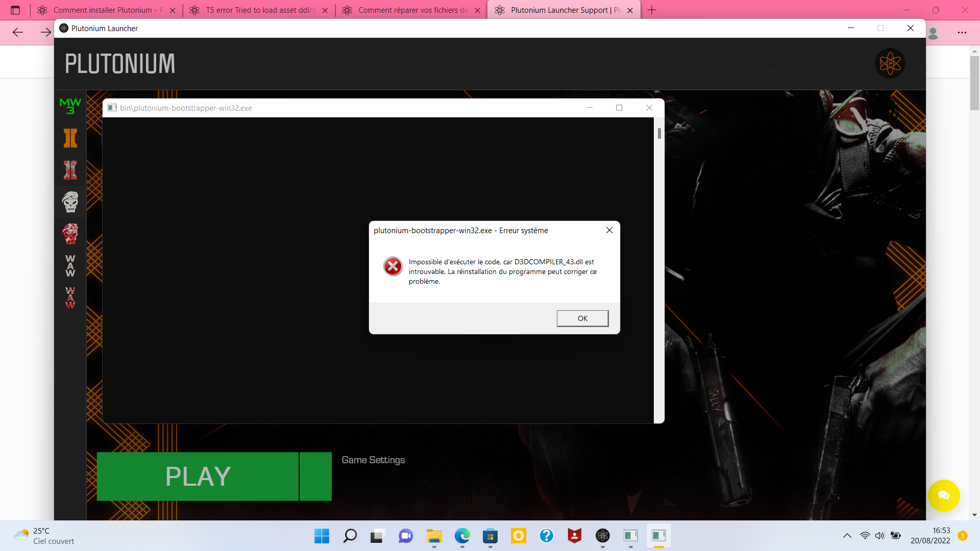
Task: Open weather widget showing 25°C
Action: 44,536
